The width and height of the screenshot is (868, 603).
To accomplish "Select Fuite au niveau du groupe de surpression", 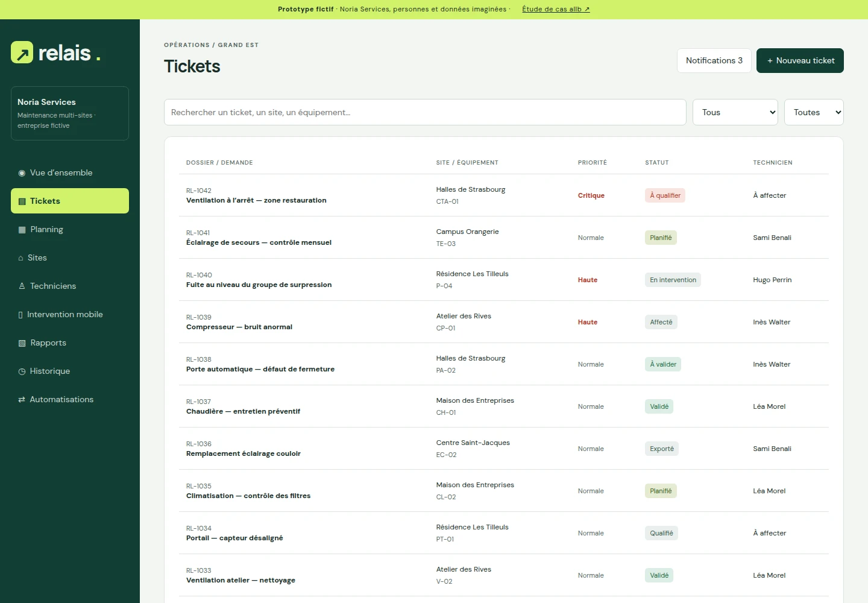I will [x=504, y=280].
